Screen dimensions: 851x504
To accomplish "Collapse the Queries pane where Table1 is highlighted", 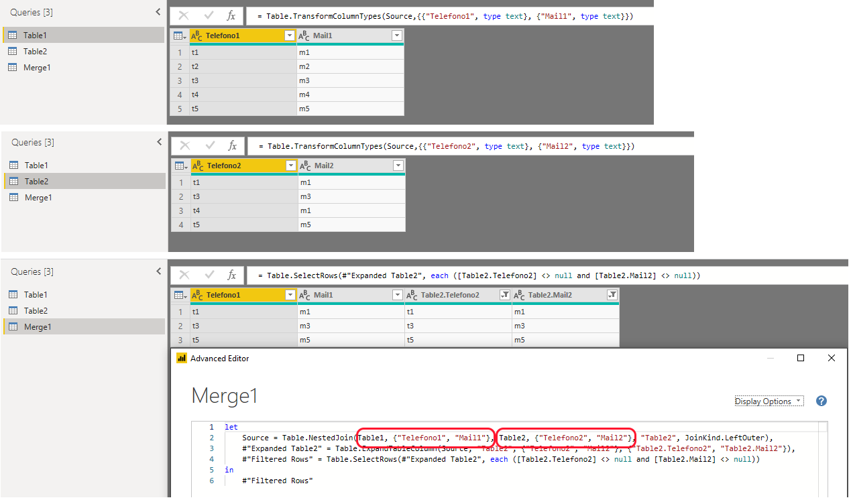I will (158, 12).
